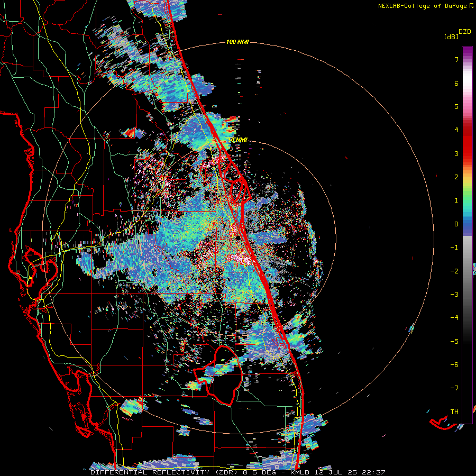Click the 100 NMI range ring label
Image resolution: width=476 pixels, height=476 pixels.
point(237,42)
